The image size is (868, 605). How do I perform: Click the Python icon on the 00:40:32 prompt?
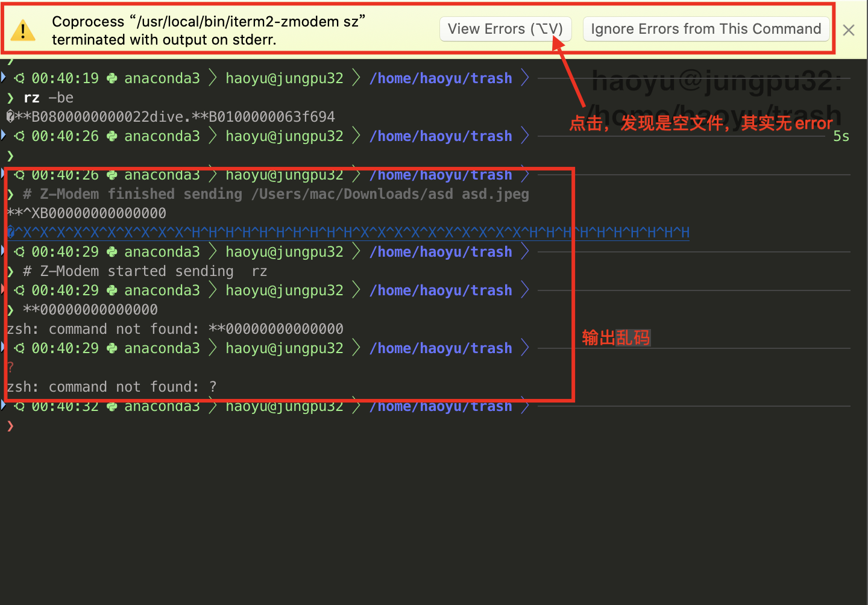point(112,407)
